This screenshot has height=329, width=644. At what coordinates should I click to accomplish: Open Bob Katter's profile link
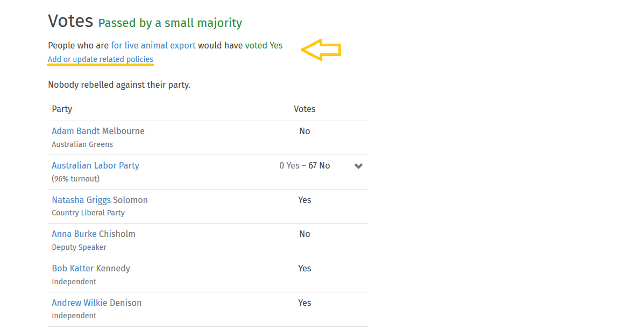click(73, 268)
